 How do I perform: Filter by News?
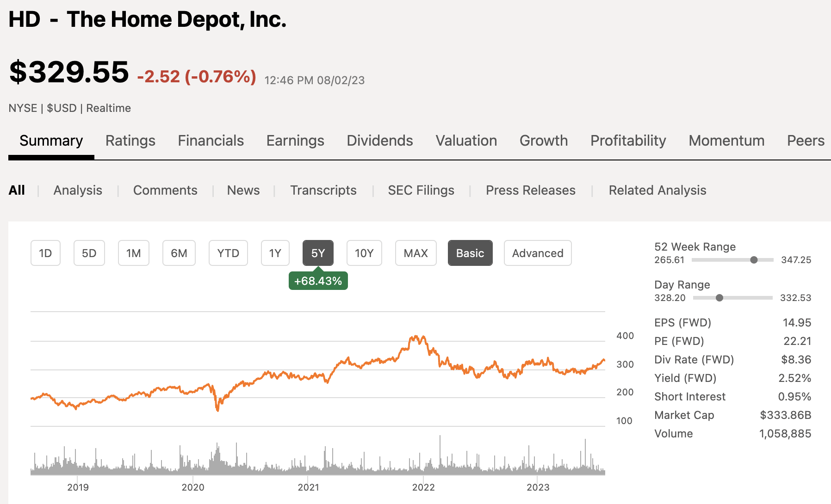coord(243,190)
